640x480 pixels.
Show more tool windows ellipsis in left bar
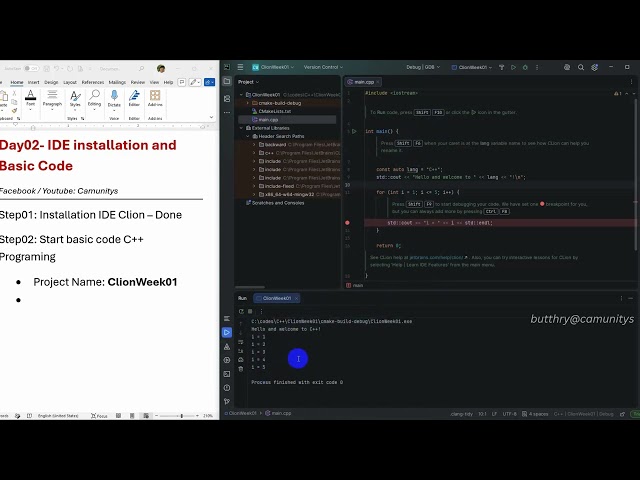pyautogui.click(x=227, y=112)
